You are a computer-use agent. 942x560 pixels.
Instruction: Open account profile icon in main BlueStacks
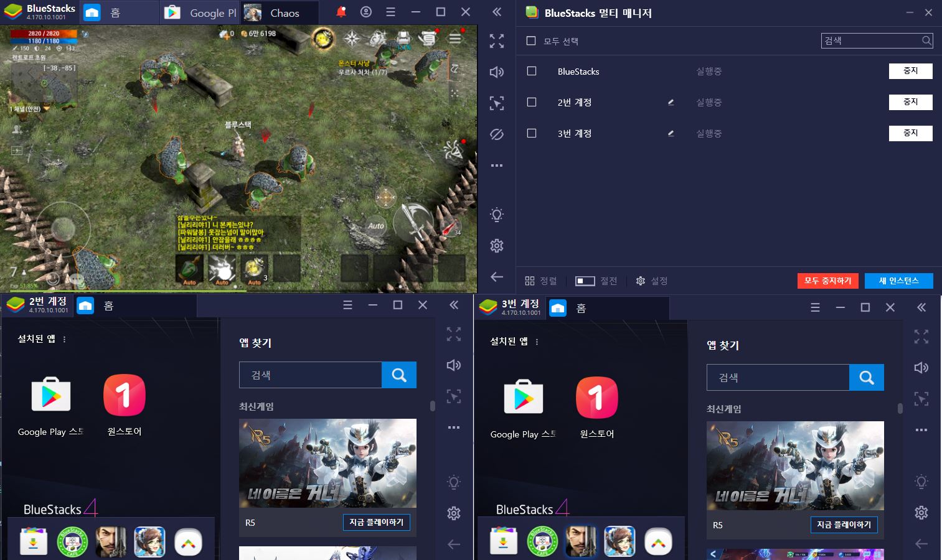pyautogui.click(x=366, y=12)
